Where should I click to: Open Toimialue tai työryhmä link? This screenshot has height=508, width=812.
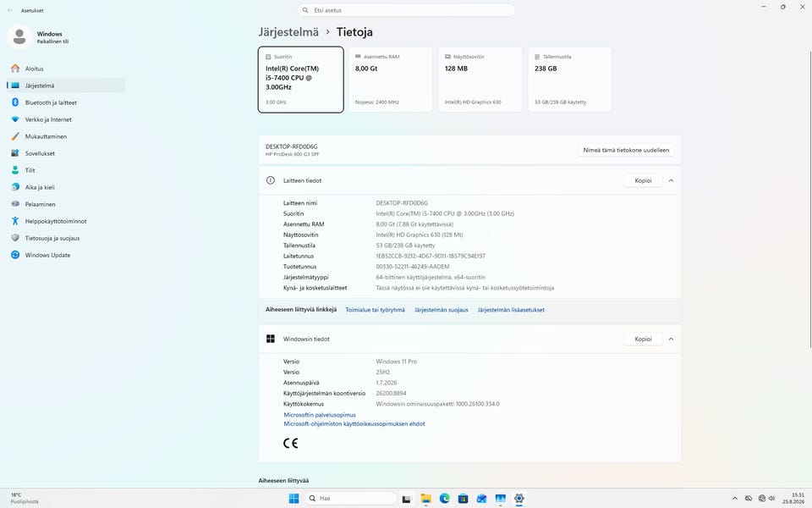376,310
